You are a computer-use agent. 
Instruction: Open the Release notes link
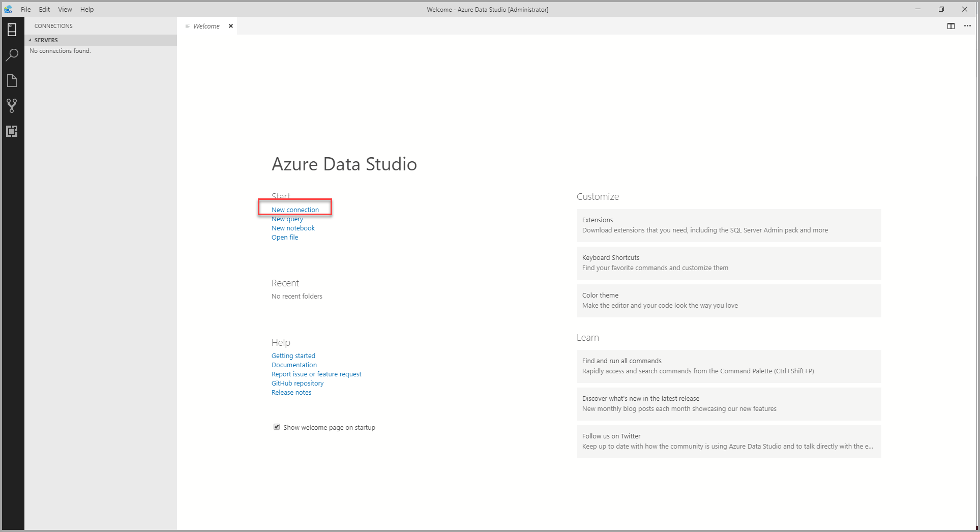(291, 392)
